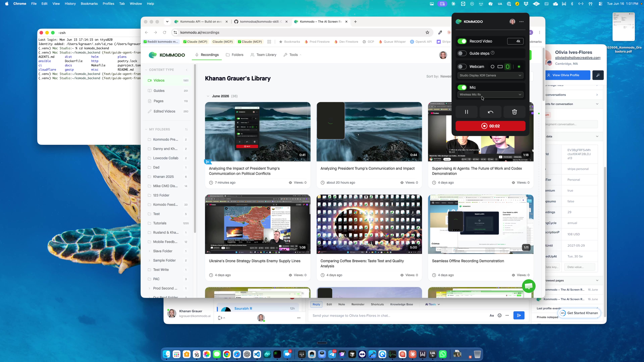Open the Studio Display XDR Camera dropdown

(490, 75)
